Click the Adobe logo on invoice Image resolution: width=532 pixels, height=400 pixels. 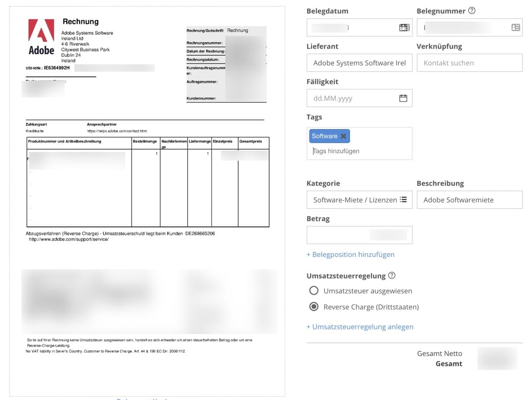pos(41,37)
